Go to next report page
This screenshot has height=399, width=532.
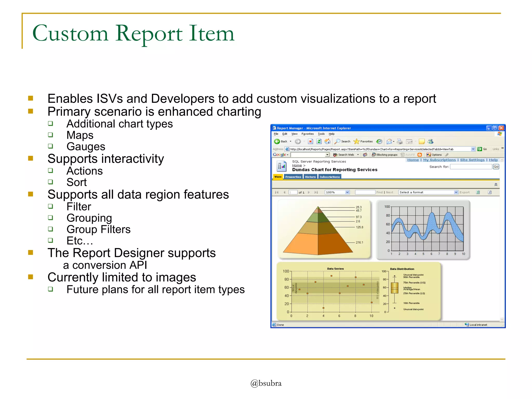coord(309,192)
